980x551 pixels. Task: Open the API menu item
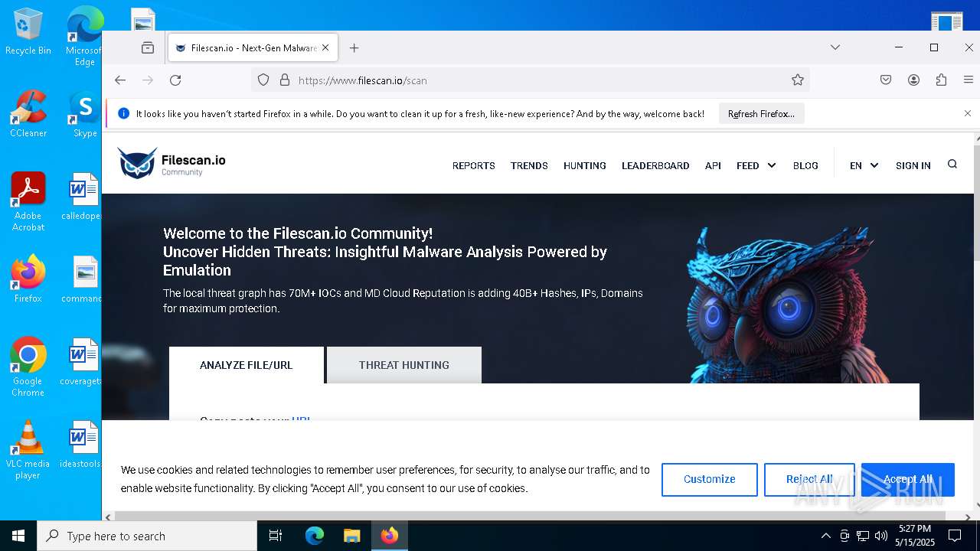pyautogui.click(x=713, y=165)
